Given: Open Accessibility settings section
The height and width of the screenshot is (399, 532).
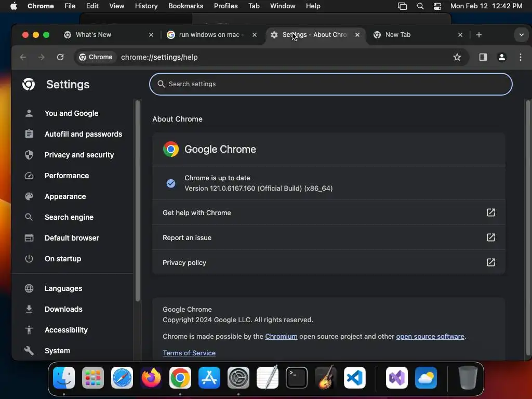Looking at the screenshot, I should tap(66, 330).
